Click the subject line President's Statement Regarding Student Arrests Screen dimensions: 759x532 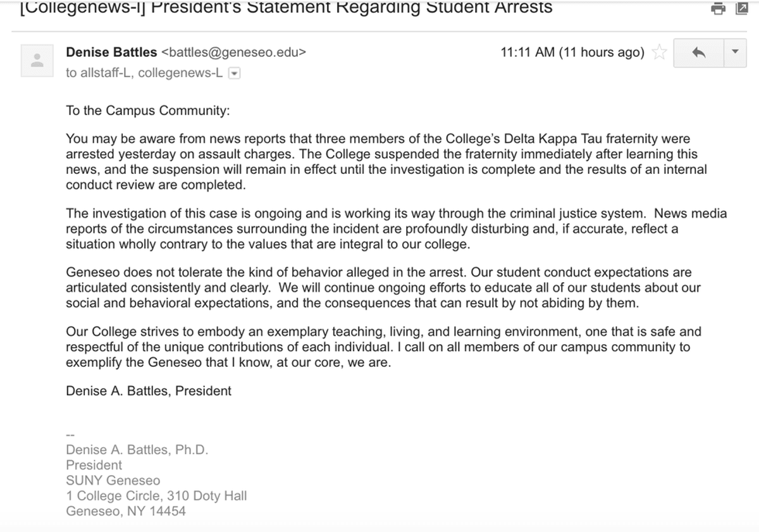tap(285, 8)
